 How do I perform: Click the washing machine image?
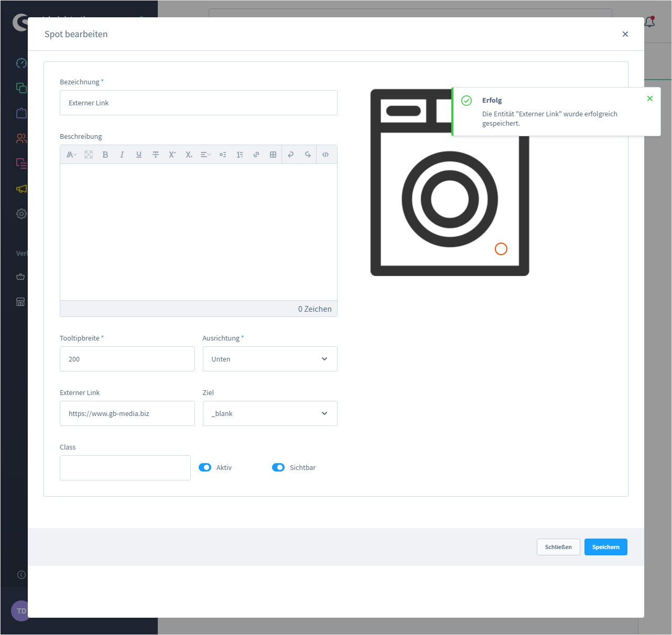(450, 182)
